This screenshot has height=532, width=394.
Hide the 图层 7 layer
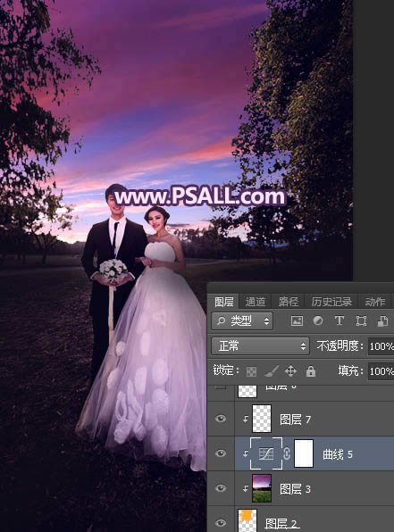221,419
